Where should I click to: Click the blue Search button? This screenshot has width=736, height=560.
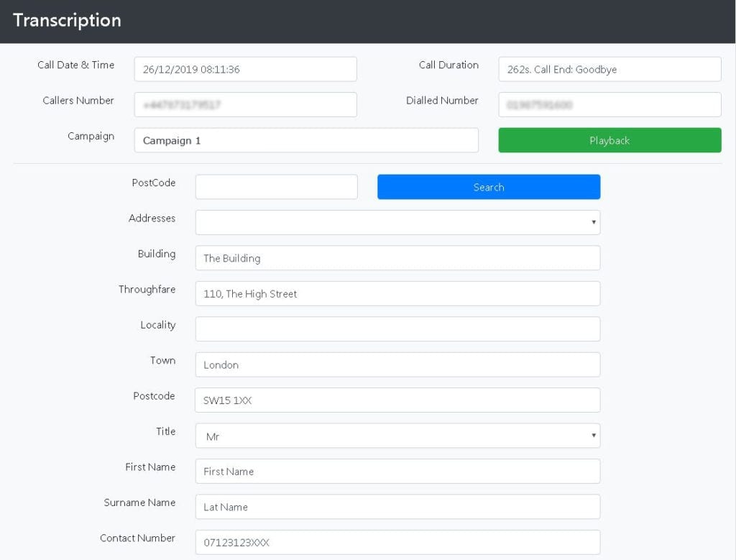[x=488, y=187]
